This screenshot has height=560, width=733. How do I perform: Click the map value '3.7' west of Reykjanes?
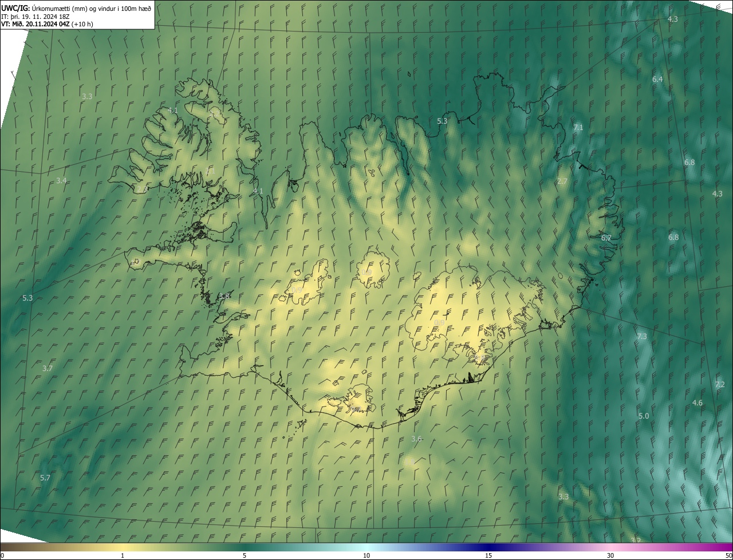coord(48,368)
